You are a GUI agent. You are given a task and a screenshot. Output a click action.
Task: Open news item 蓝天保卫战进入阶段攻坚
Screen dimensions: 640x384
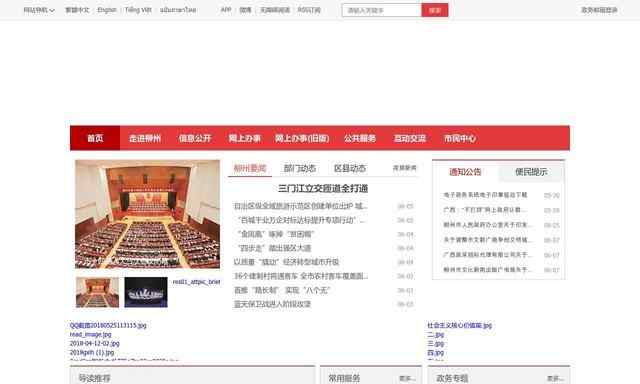point(272,304)
